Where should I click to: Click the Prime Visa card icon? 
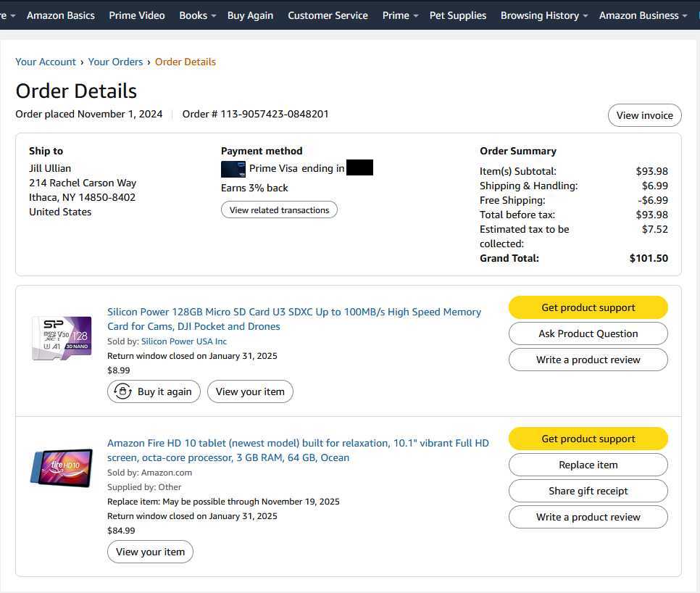point(233,169)
